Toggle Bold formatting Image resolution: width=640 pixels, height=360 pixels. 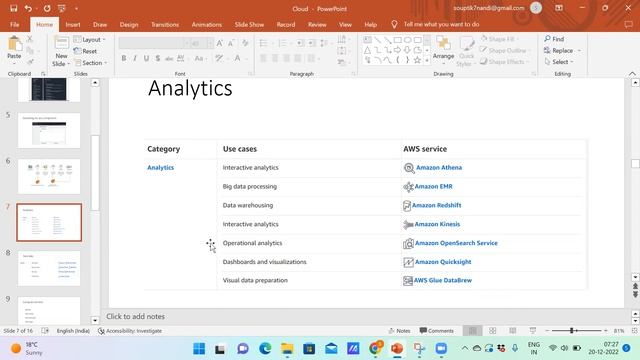(x=124, y=58)
